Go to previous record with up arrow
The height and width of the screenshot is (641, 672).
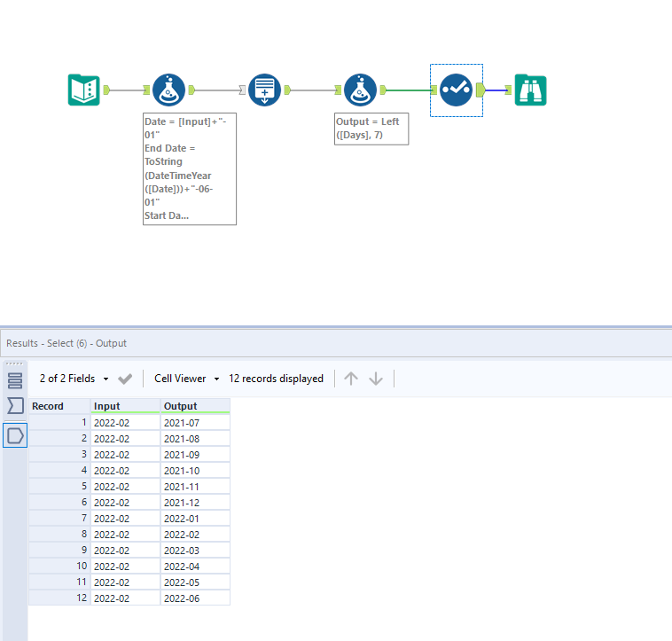351,379
